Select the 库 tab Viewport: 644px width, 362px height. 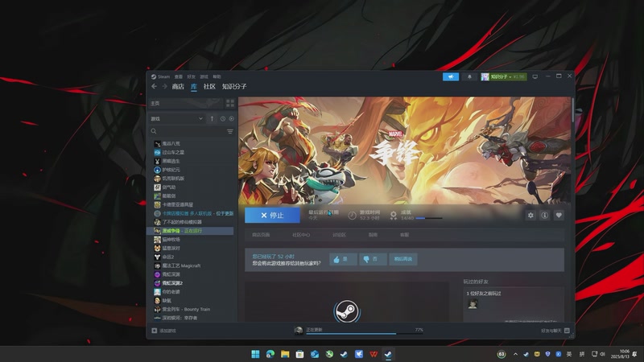coord(194,87)
